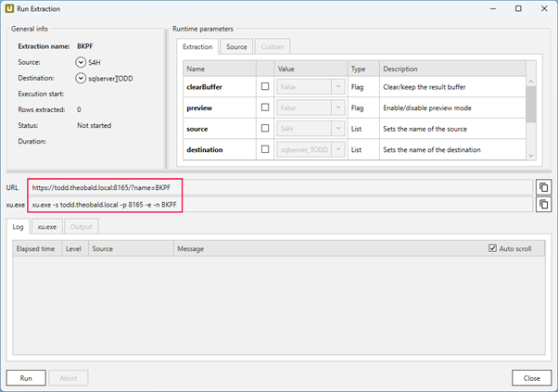This screenshot has width=558, height=392.
Task: Switch to the Source parameters tab
Action: pos(236,46)
